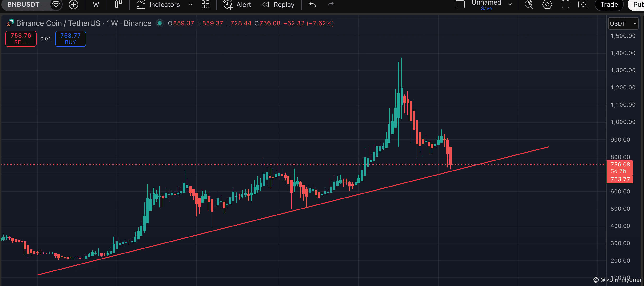Click the redo arrow

(x=331, y=5)
